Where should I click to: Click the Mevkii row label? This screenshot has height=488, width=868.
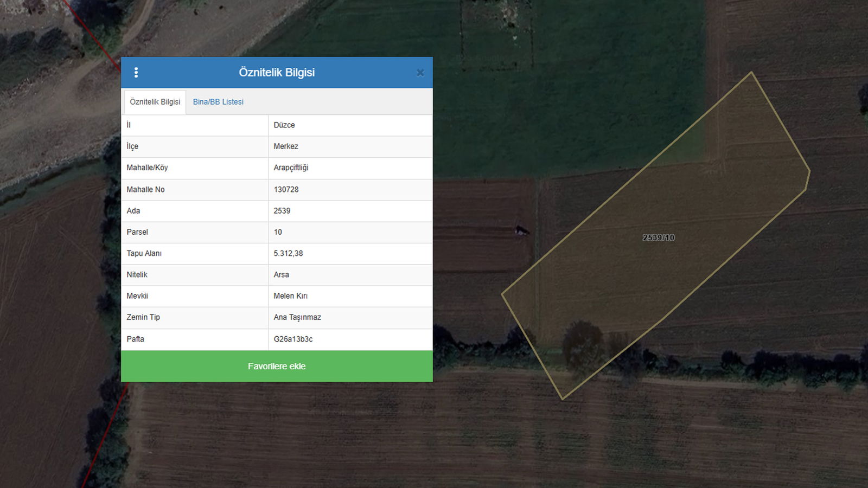click(137, 296)
